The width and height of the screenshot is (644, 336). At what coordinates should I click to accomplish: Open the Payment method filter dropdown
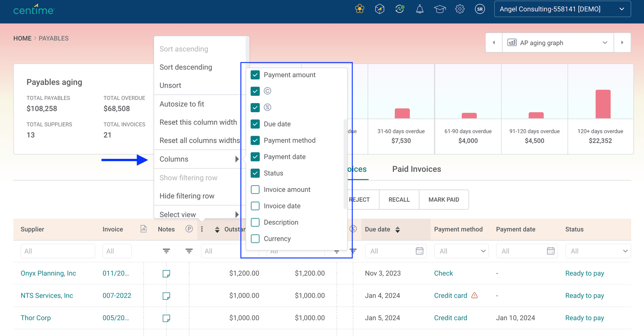(x=461, y=251)
